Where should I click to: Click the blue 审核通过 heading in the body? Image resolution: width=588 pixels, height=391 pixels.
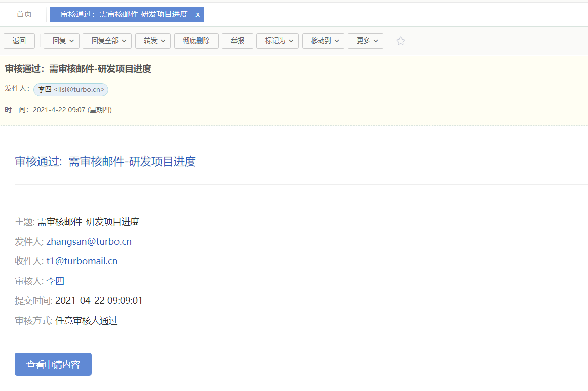(x=105, y=162)
